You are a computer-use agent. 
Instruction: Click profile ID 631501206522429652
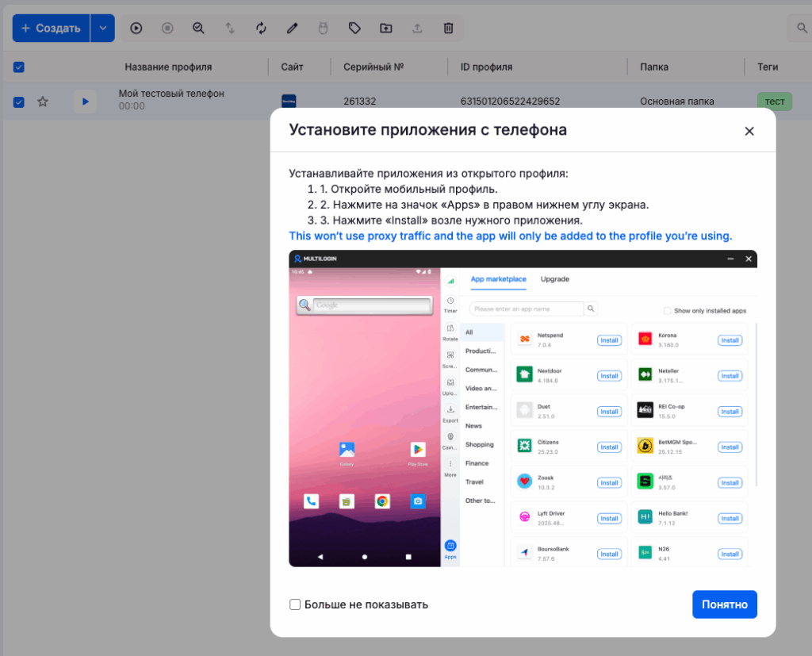tap(510, 101)
